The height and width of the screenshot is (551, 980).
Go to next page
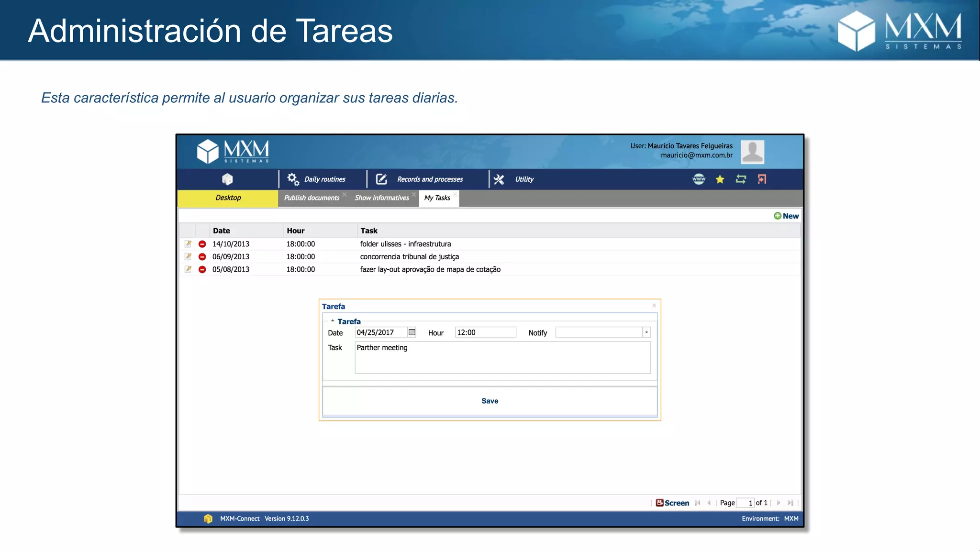pyautogui.click(x=779, y=503)
